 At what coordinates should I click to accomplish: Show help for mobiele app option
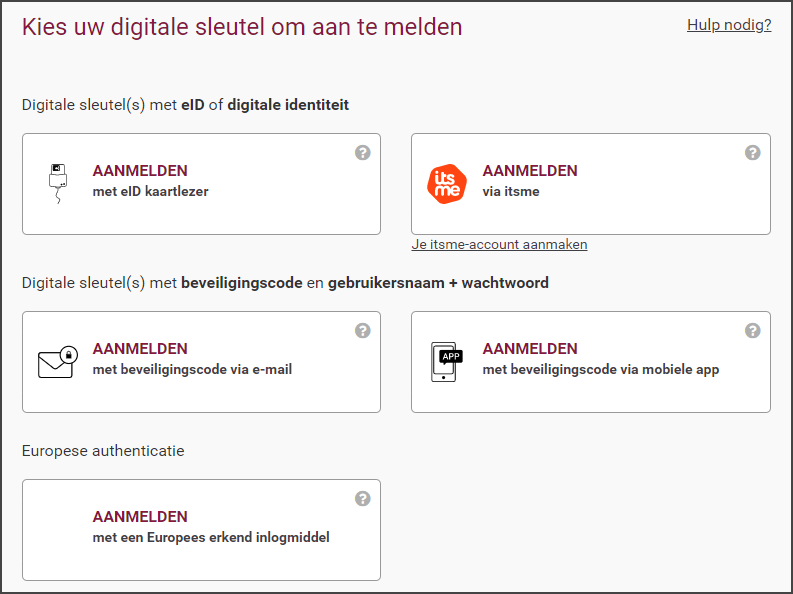[x=753, y=331]
